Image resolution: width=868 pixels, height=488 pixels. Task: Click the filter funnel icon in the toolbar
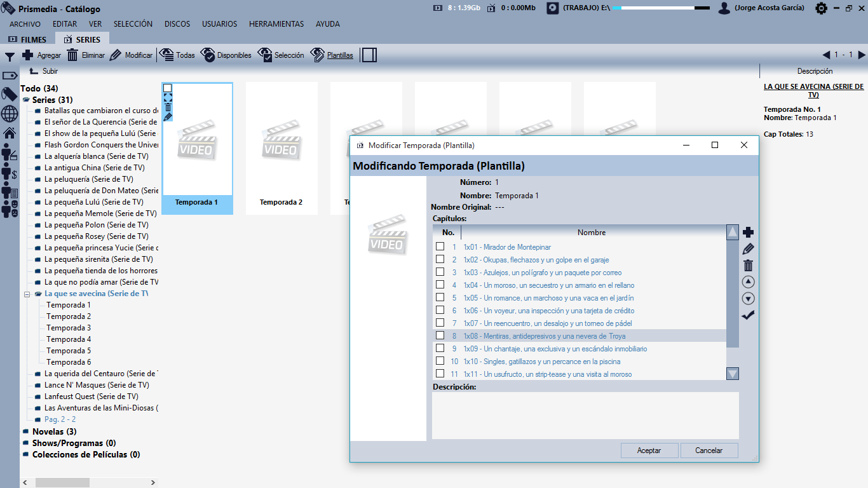click(x=10, y=57)
